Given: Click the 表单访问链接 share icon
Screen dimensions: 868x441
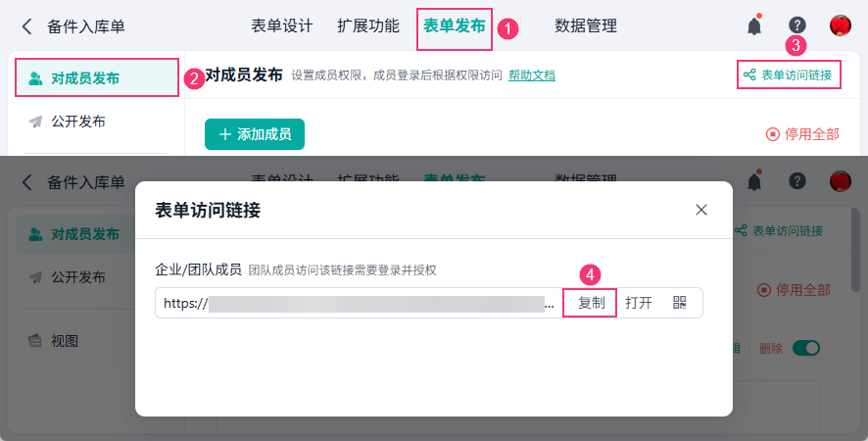Looking at the screenshot, I should coord(749,74).
